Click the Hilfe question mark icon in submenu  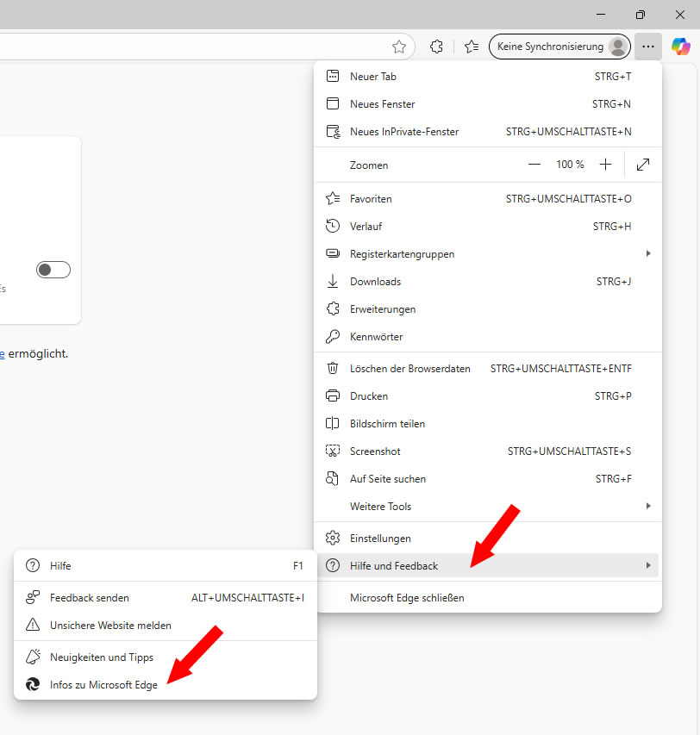[x=33, y=566]
